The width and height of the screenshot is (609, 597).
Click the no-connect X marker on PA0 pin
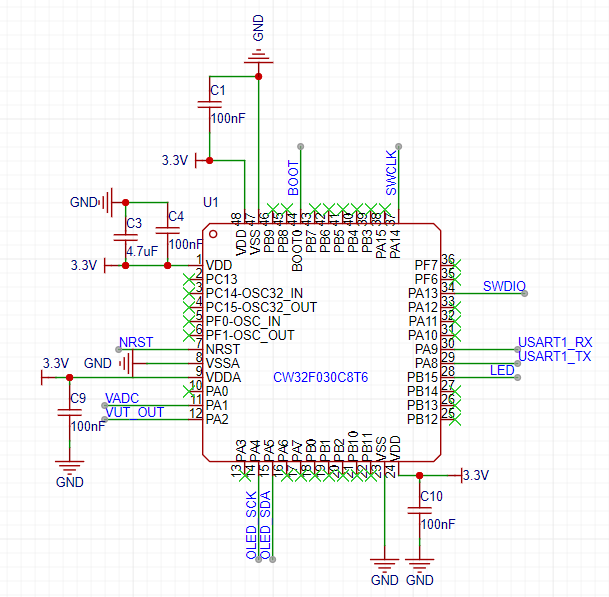click(189, 391)
